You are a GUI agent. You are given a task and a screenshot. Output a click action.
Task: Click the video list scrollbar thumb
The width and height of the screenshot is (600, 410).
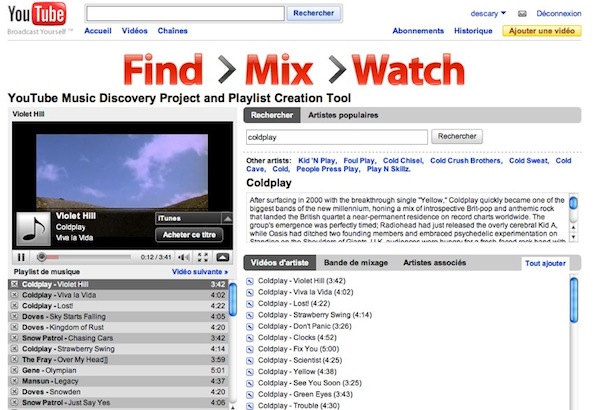[574, 301]
